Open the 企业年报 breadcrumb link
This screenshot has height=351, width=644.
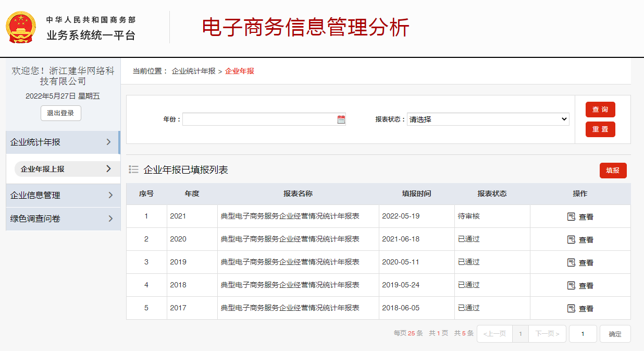coord(240,70)
